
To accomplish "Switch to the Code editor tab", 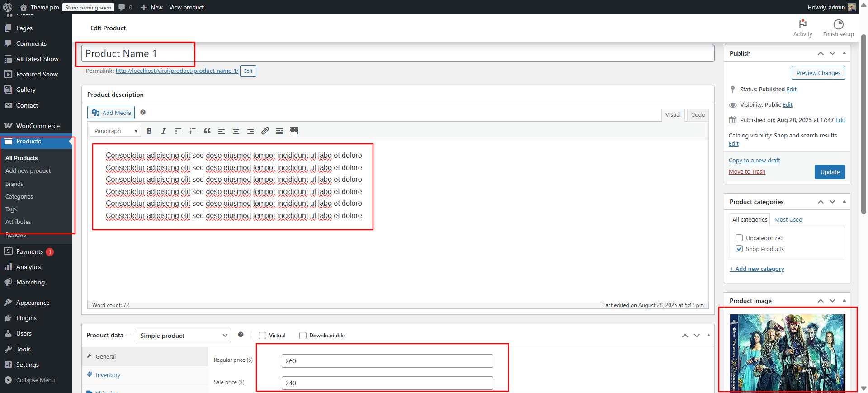I will point(698,115).
